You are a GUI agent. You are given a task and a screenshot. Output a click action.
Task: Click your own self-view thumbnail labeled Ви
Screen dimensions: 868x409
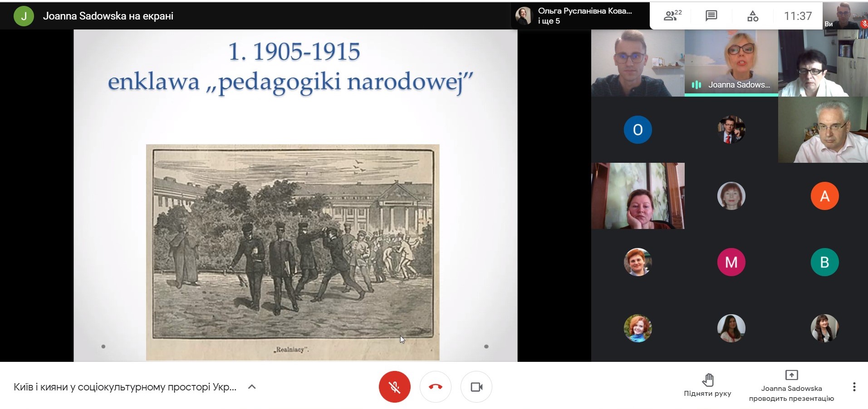(845, 16)
